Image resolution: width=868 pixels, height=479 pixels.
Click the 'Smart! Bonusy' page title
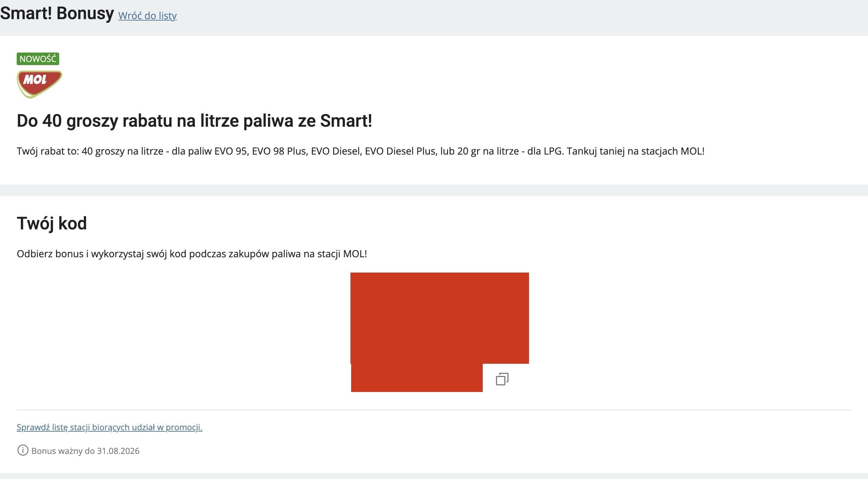57,13
